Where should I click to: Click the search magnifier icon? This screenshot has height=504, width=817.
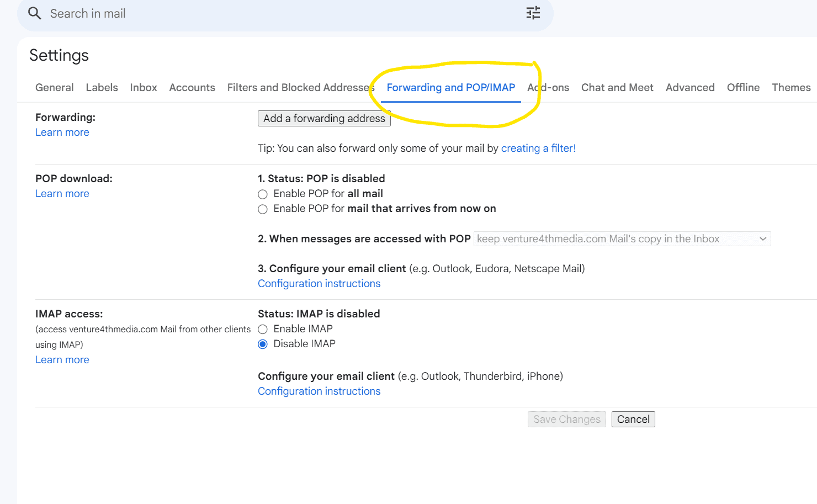pyautogui.click(x=34, y=13)
